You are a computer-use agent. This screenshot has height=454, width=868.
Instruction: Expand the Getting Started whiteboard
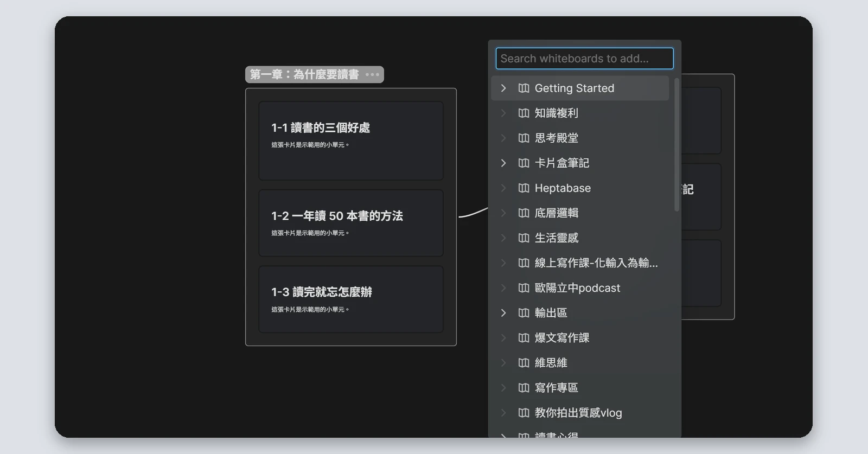[x=503, y=88]
